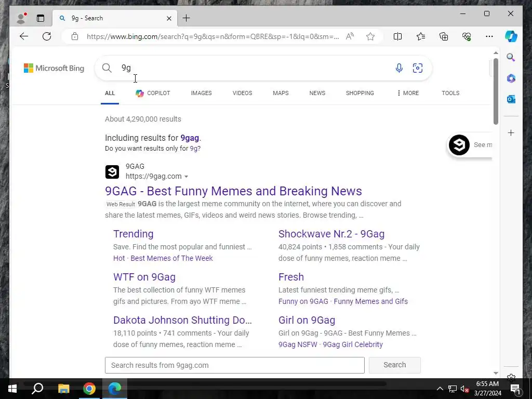The width and height of the screenshot is (532, 399).
Task: Open Shockwave Nr.2 - 9Gag link
Action: coord(331,234)
